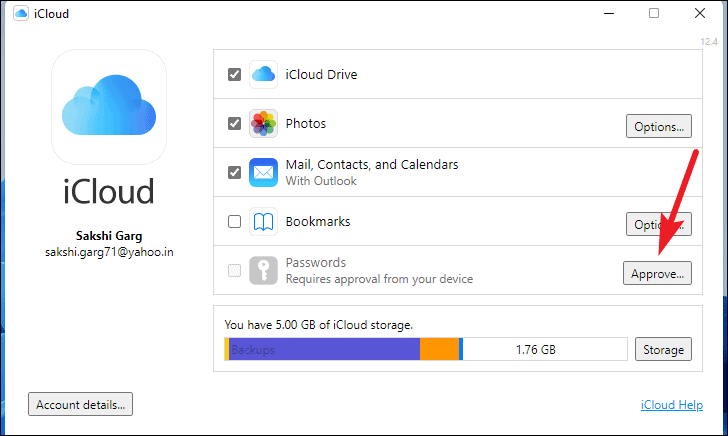Uncheck the Photos checkbox
The width and height of the screenshot is (728, 436).
(x=234, y=124)
